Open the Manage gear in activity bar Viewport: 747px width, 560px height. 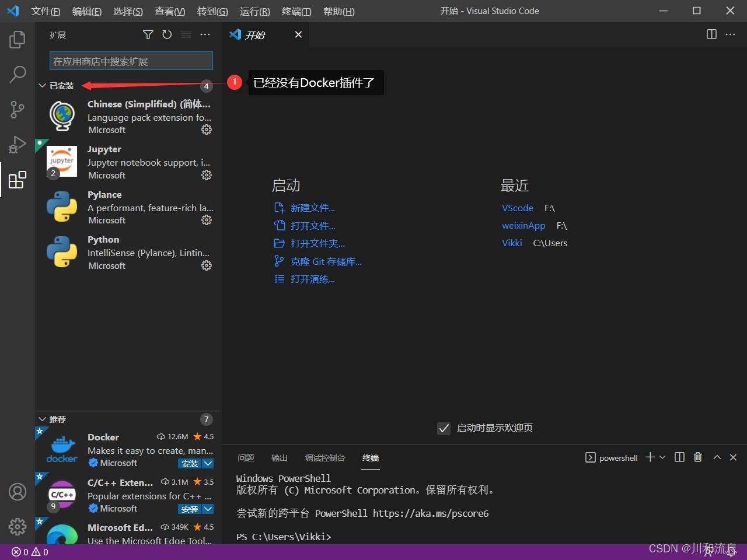click(18, 527)
